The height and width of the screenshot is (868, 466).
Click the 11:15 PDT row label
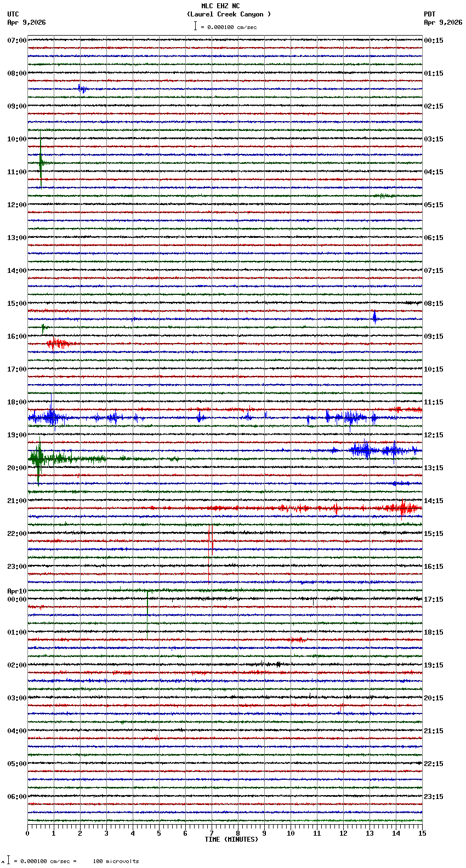pyautogui.click(x=434, y=402)
